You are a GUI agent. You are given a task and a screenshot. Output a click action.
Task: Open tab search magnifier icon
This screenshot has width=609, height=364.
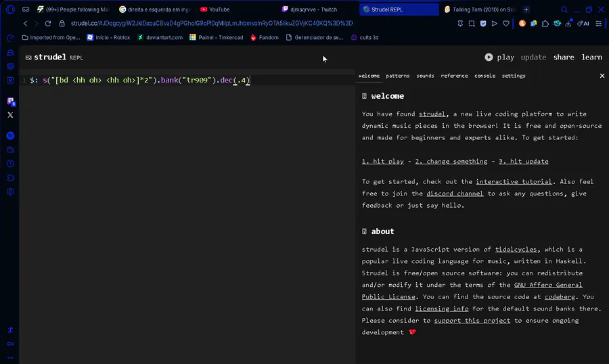pyautogui.click(x=564, y=9)
